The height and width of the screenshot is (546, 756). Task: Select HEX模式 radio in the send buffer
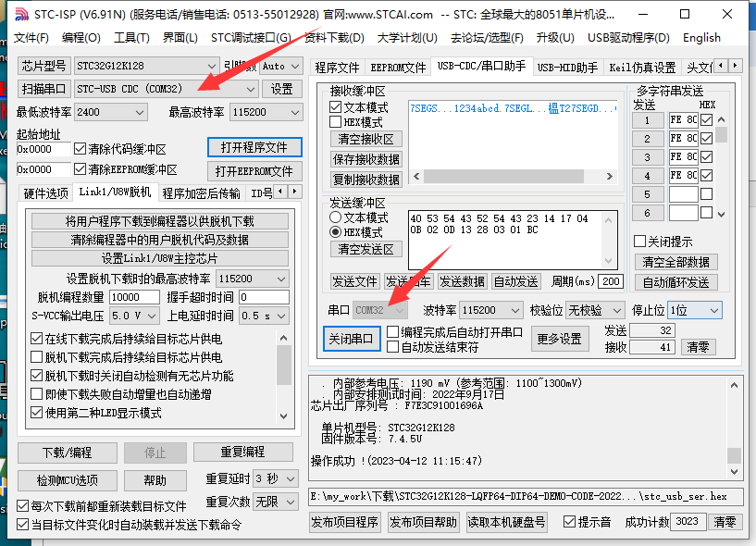336,232
